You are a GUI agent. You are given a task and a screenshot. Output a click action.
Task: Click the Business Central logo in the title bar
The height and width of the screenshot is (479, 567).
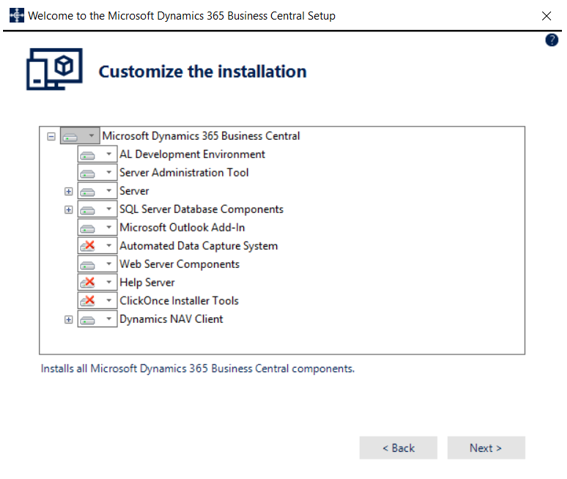pyautogui.click(x=17, y=16)
